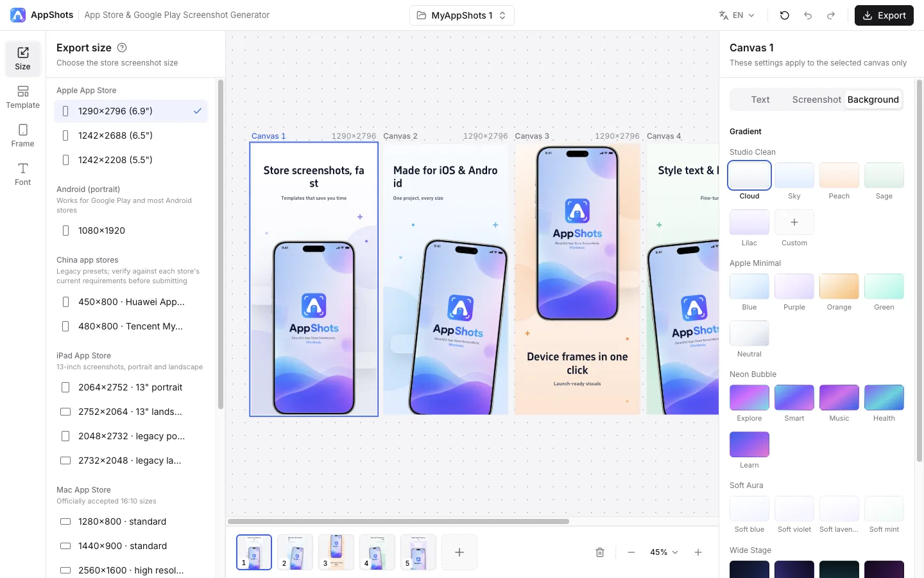The image size is (924, 578).
Task: Click the Canvas 2 preview in workspace
Action: (x=445, y=279)
